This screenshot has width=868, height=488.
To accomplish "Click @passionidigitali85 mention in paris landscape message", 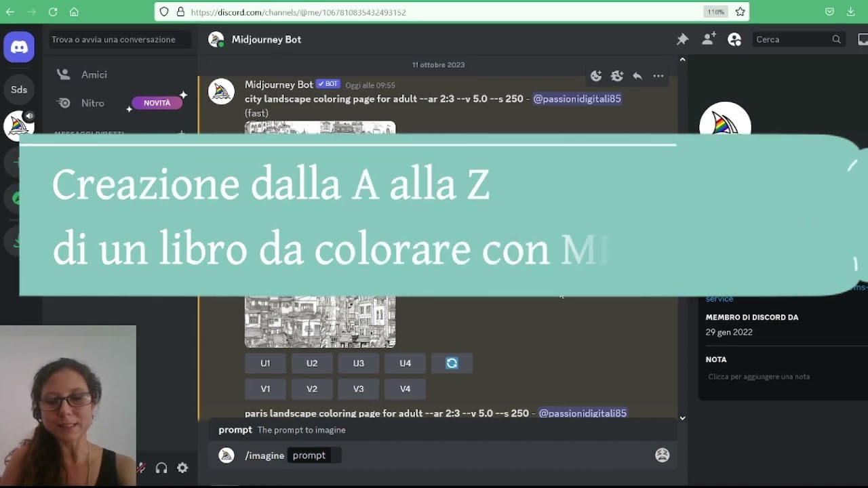I will [583, 413].
